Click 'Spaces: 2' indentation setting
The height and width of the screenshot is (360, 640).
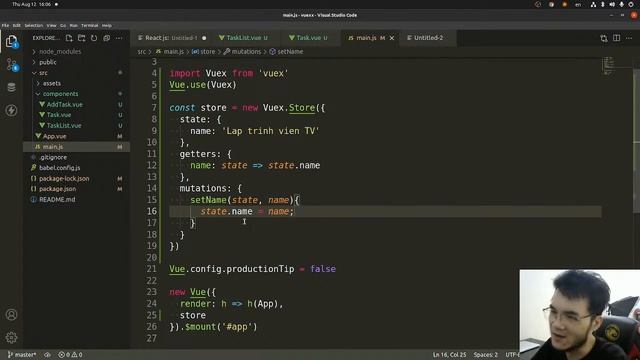485,355
